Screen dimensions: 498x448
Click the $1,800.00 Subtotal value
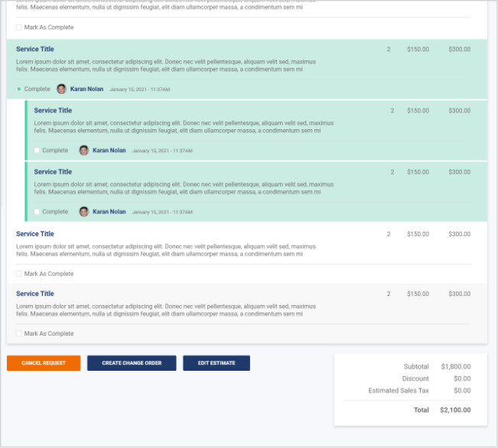(x=455, y=367)
